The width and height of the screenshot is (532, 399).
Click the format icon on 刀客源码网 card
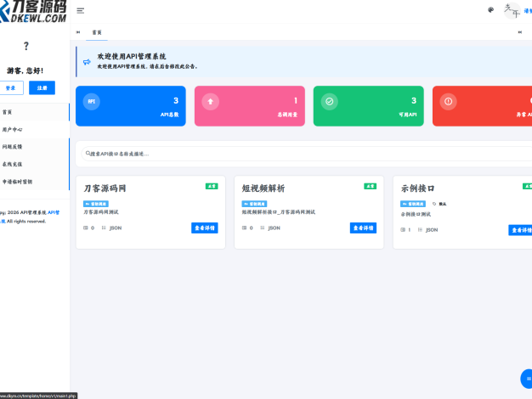[104, 228]
